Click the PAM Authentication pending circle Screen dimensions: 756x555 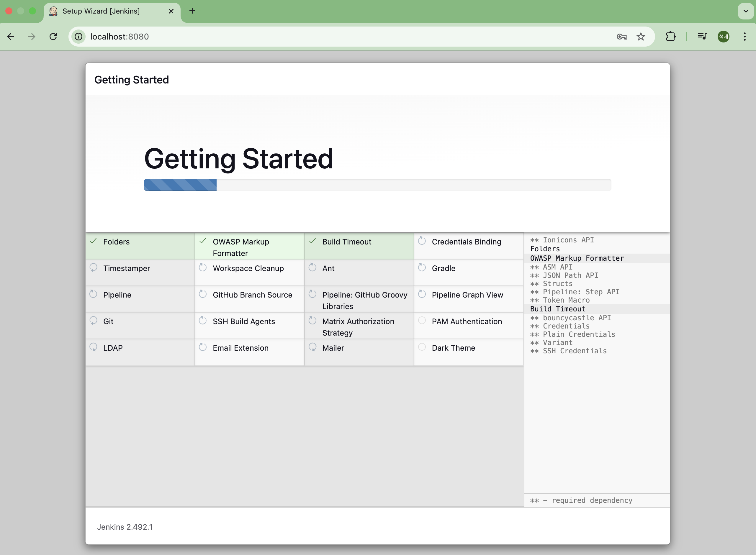coord(422,321)
